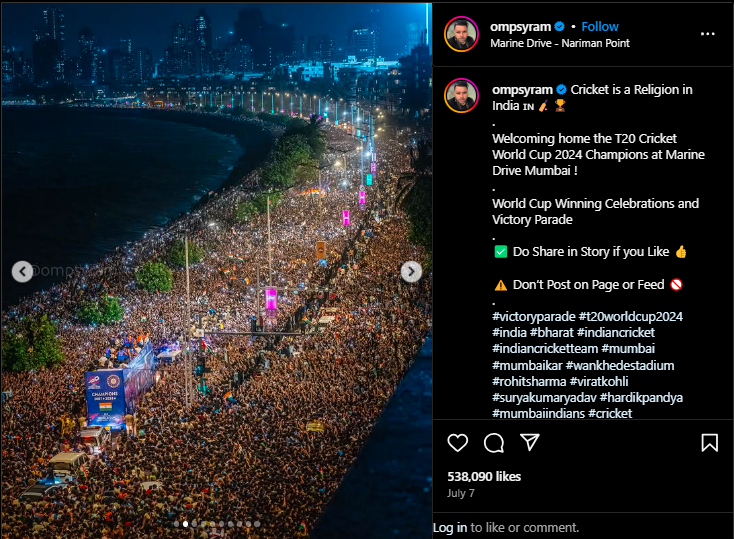Image resolution: width=734 pixels, height=539 pixels.
Task: Open ompsyram username in caption
Action: 522,89
